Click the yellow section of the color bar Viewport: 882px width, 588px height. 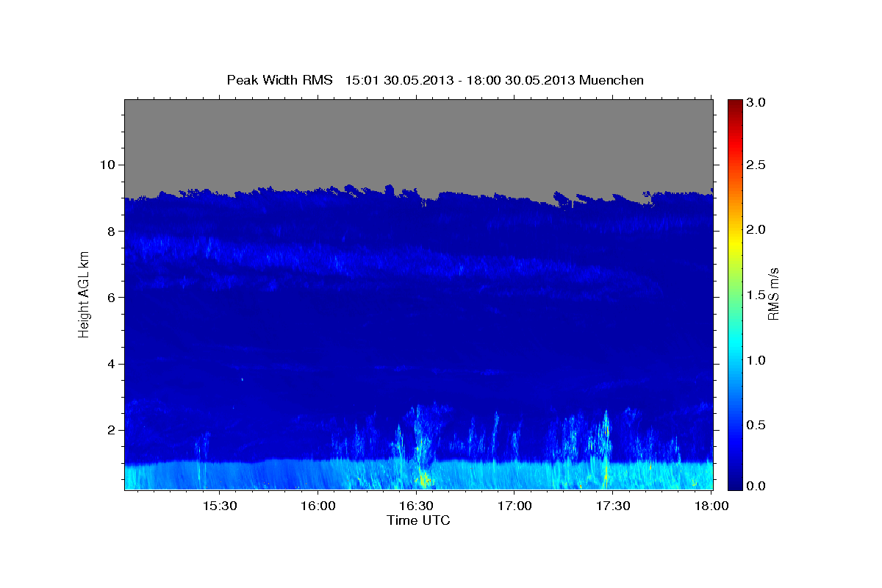734,243
